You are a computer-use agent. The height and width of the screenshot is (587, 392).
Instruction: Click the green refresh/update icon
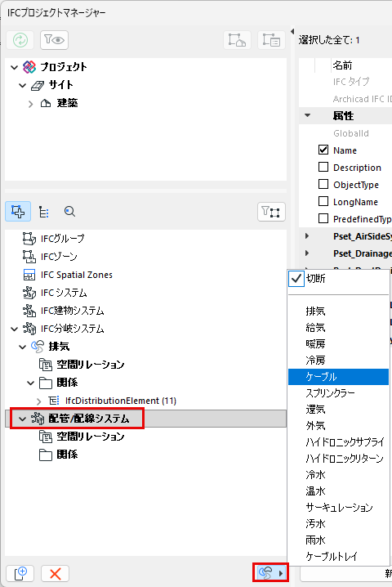(x=20, y=40)
